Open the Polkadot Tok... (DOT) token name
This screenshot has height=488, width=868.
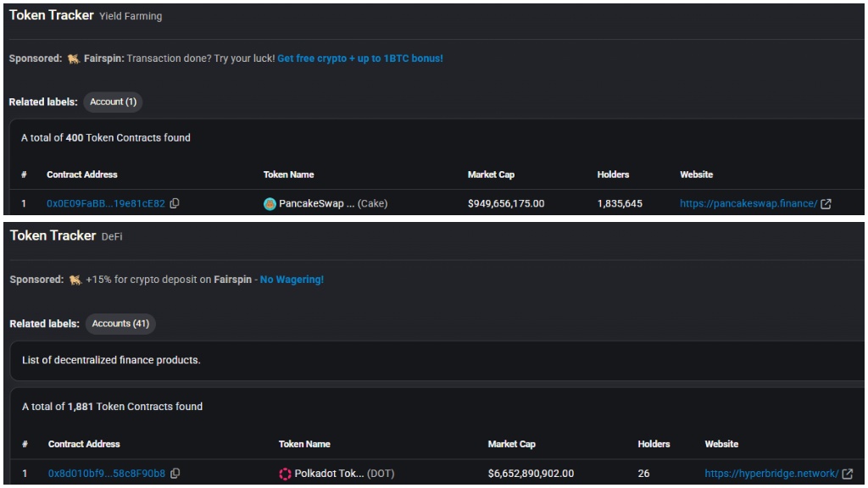point(344,474)
